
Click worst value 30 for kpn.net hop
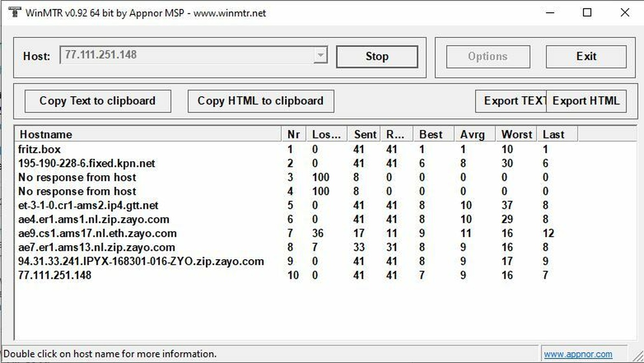coord(507,163)
